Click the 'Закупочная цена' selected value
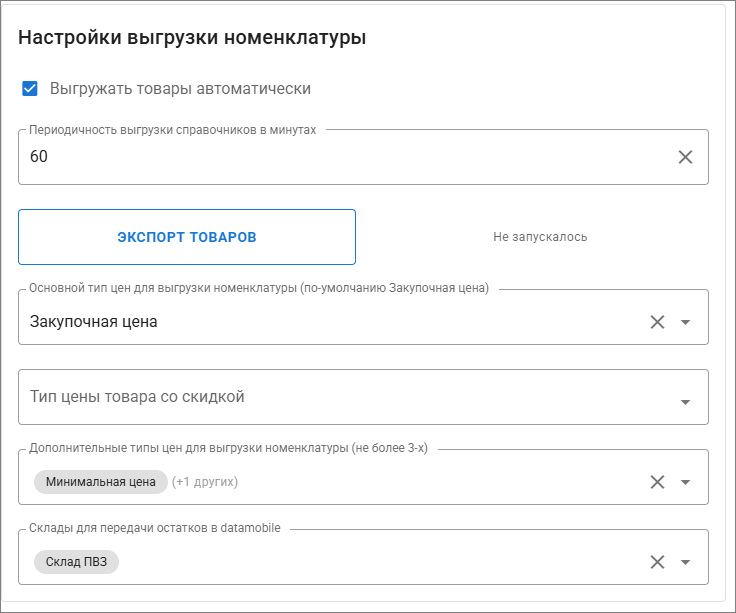The width and height of the screenshot is (736, 613). (94, 322)
